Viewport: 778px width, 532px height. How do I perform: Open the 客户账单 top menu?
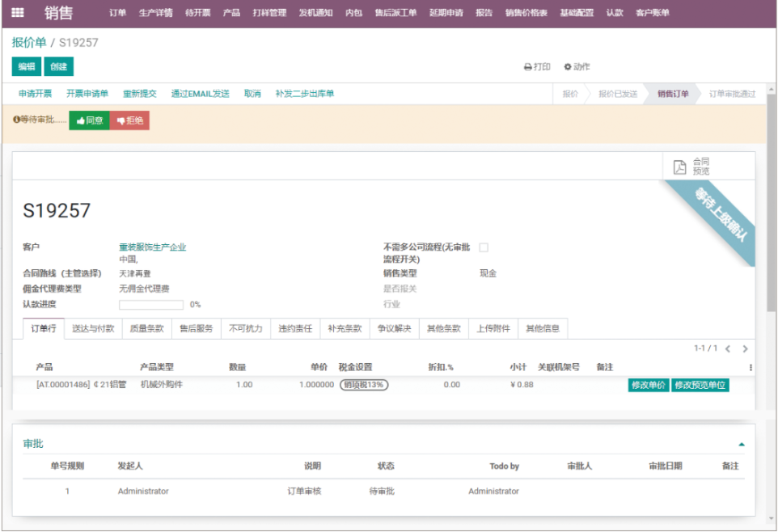tap(653, 13)
